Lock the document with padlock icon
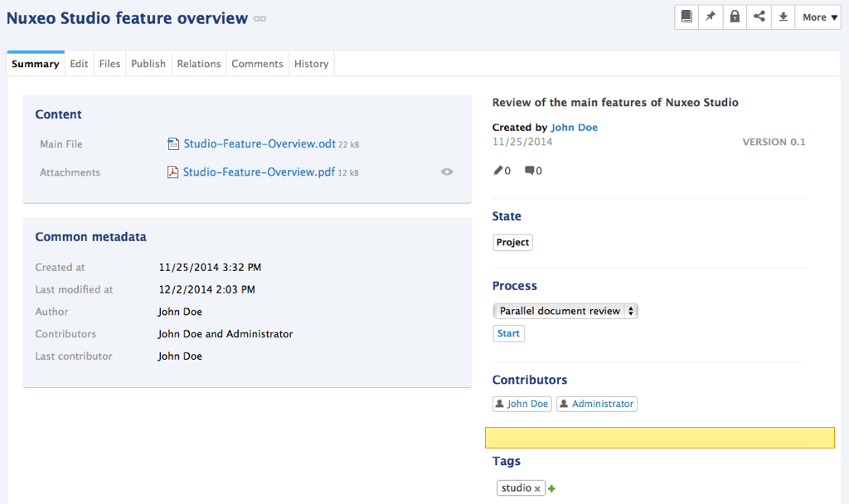Screen dimensions: 849x504 [x=735, y=17]
